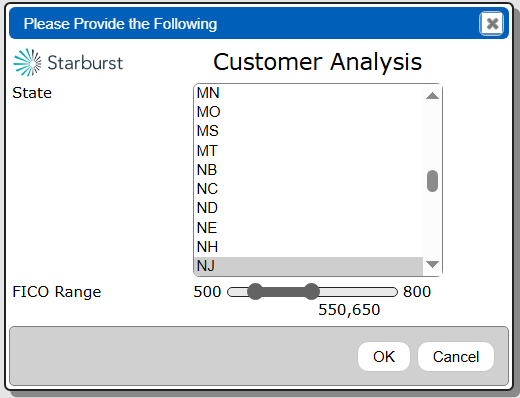
Task: Pick NC in the State list
Action: tap(308, 189)
